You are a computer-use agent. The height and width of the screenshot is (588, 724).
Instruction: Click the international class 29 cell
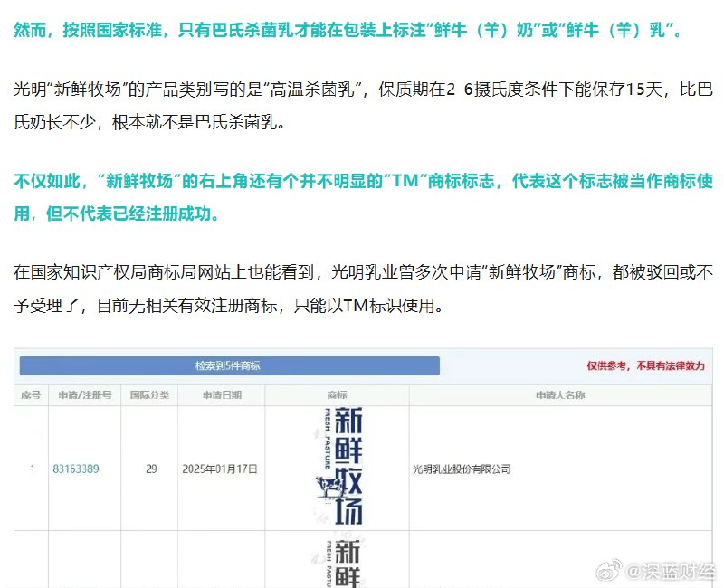click(151, 469)
